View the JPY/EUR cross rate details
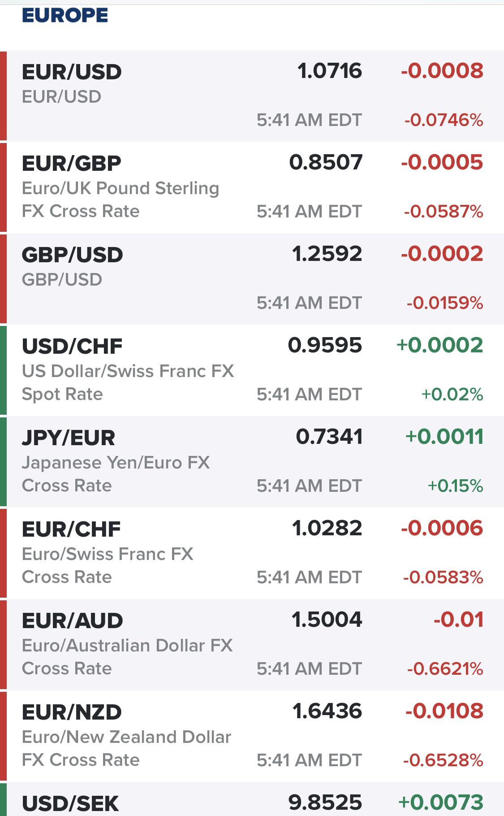Image resolution: width=504 pixels, height=816 pixels. click(252, 462)
